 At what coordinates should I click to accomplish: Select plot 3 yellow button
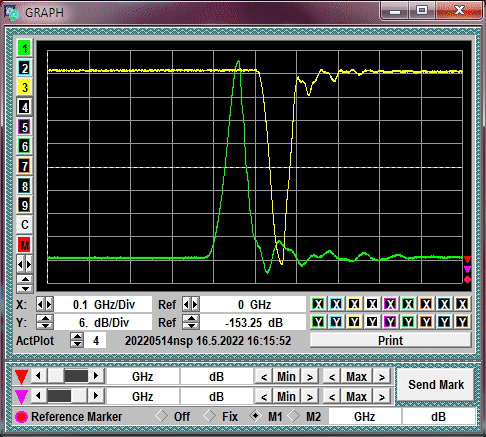[x=24, y=88]
